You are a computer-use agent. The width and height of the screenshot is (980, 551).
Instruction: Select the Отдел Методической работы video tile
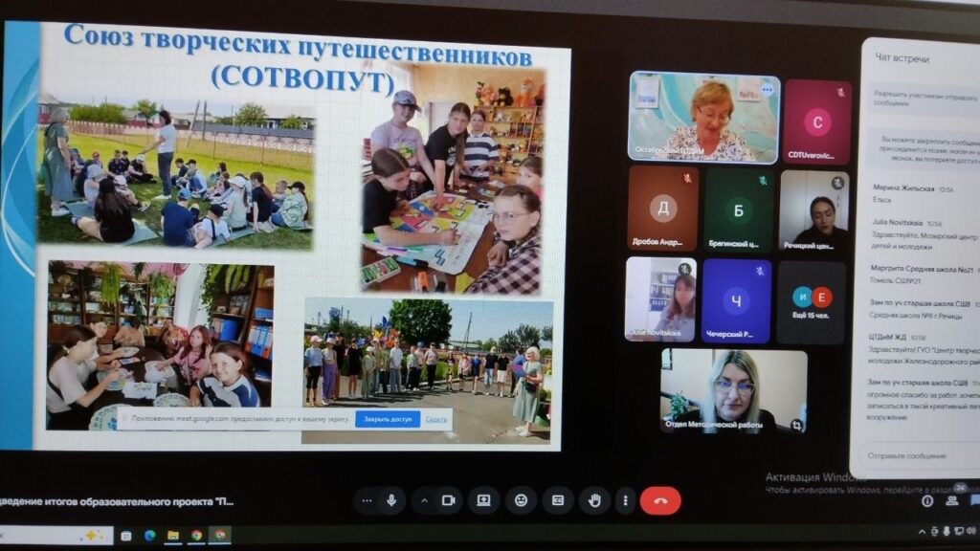733,390
